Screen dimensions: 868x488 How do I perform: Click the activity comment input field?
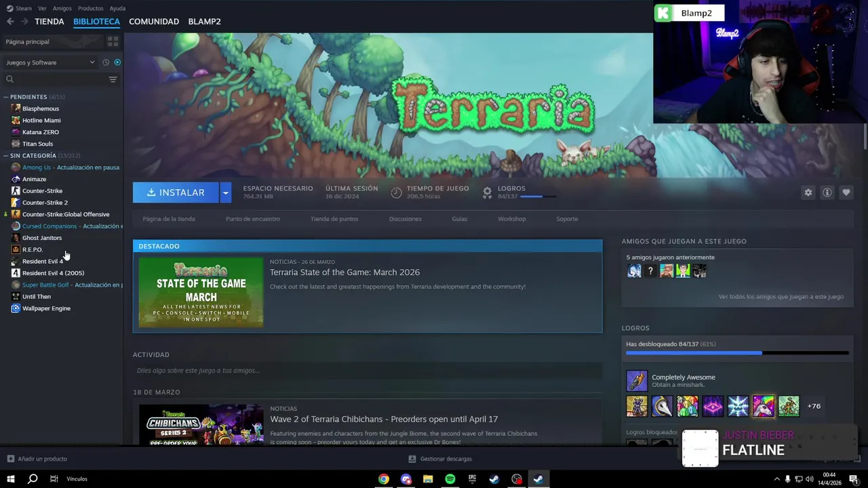coord(368,371)
